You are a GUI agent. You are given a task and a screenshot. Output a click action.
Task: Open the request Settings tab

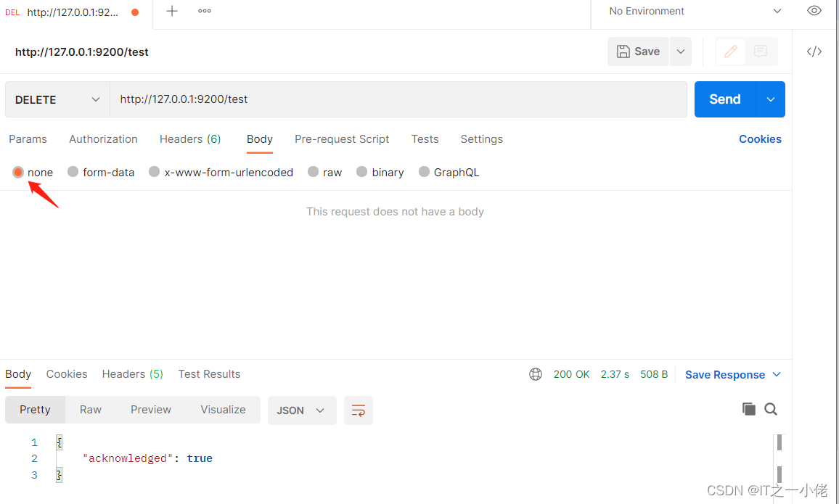[x=482, y=139]
